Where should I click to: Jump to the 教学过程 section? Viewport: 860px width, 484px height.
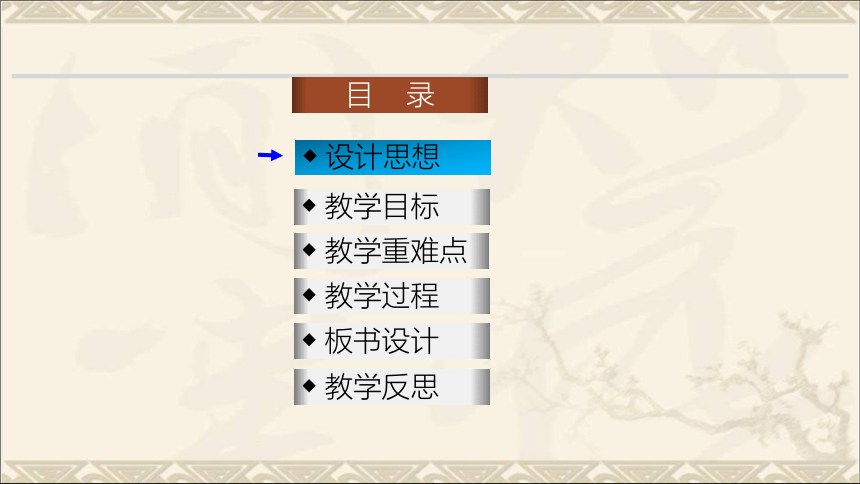392,296
